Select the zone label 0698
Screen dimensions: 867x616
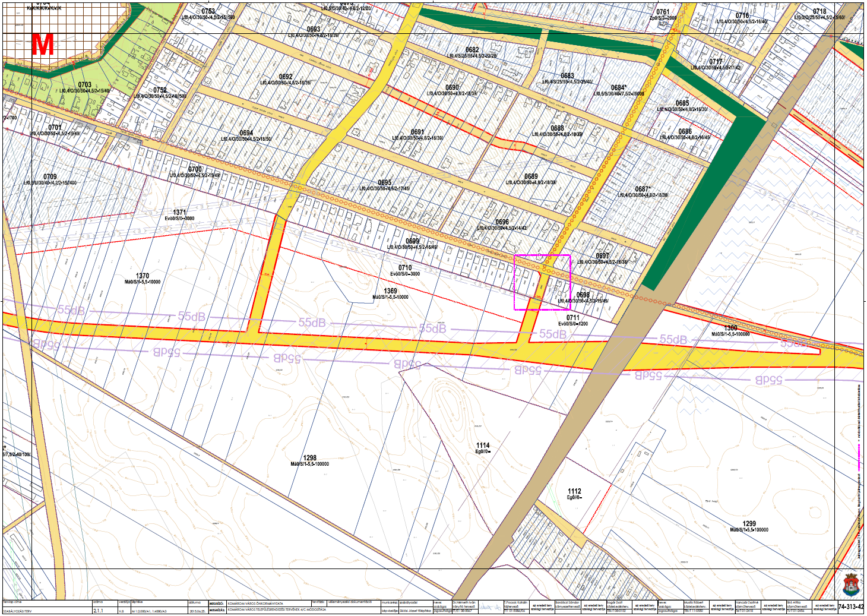coord(583,295)
